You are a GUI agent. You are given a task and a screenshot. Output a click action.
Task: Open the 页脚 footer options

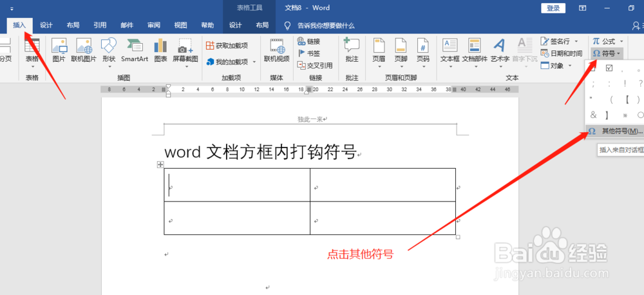(401, 53)
